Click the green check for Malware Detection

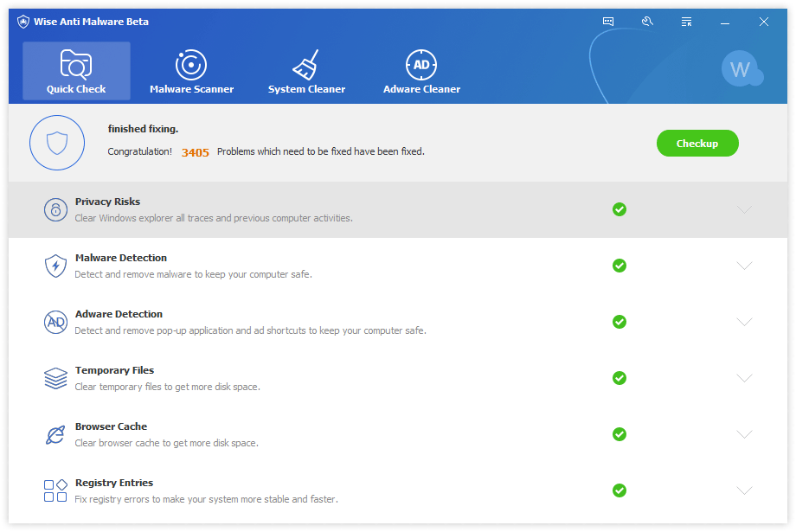tap(619, 266)
